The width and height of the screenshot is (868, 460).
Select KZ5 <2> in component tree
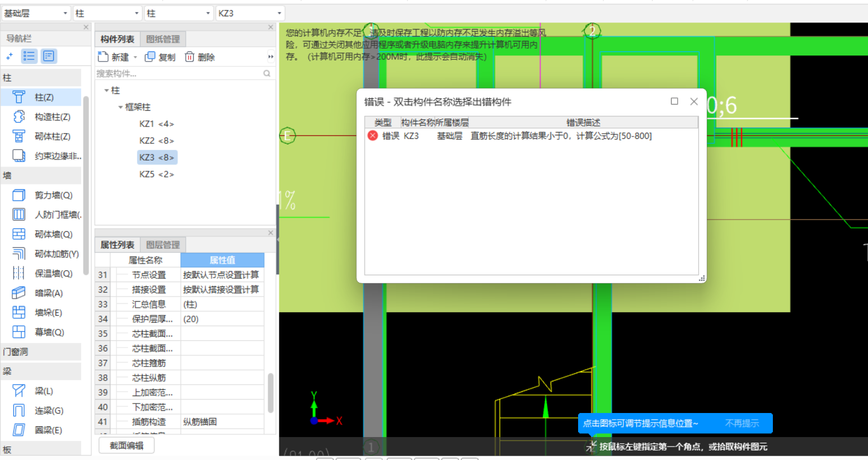pos(157,175)
